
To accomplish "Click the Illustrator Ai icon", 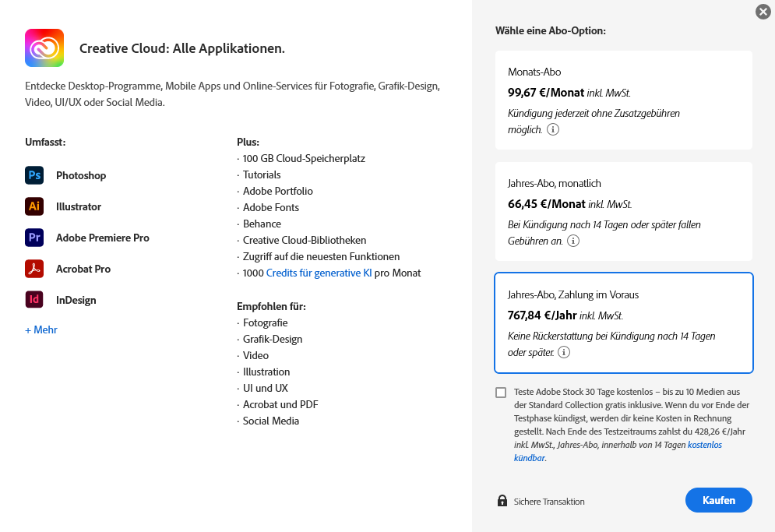I will coord(34,206).
